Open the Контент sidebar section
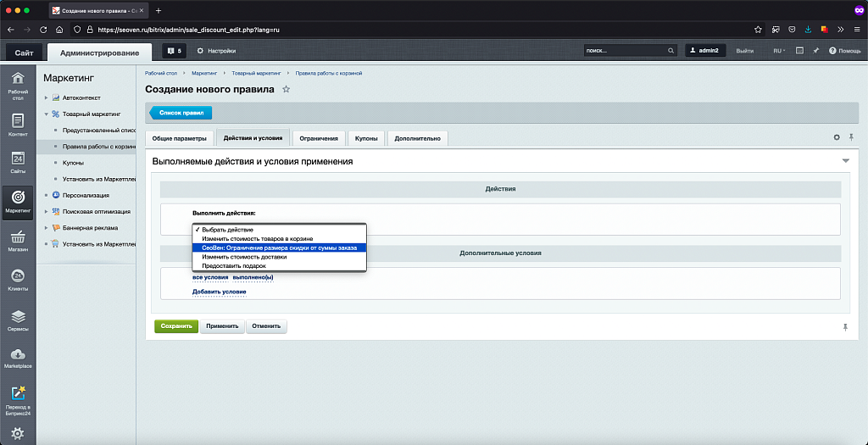The image size is (868, 445). 18,124
